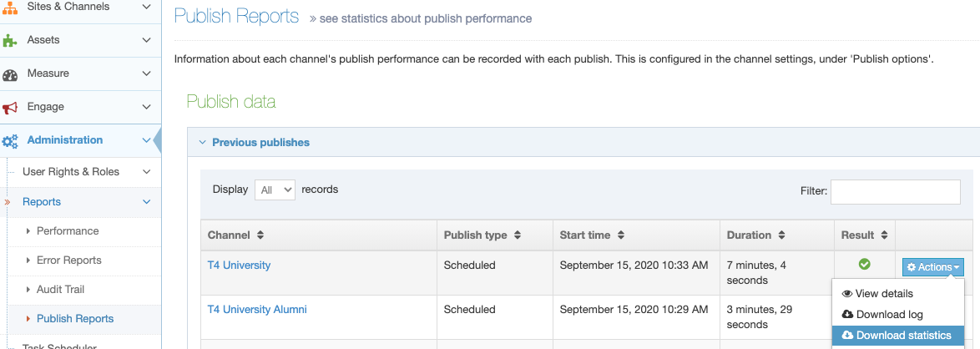This screenshot has width=980, height=349.
Task: Click green success checkmark for T4 University
Action: click(865, 264)
